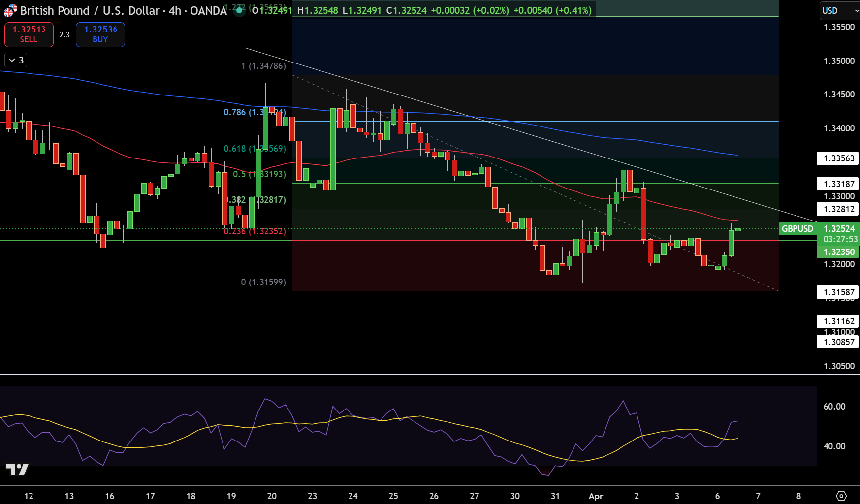Click the RSI 40.00 scale label
Viewport: 860px width, 504px height.
coord(834,446)
